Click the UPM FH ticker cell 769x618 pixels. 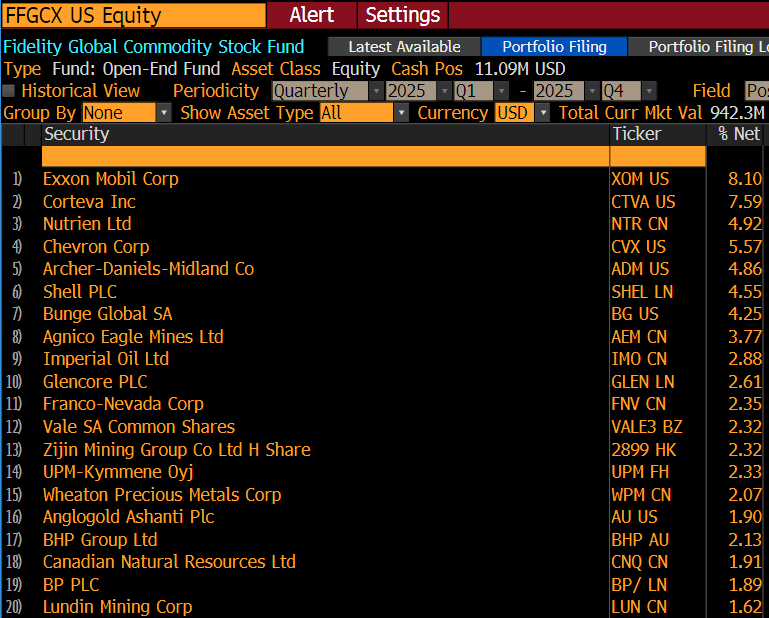[x=640, y=472]
